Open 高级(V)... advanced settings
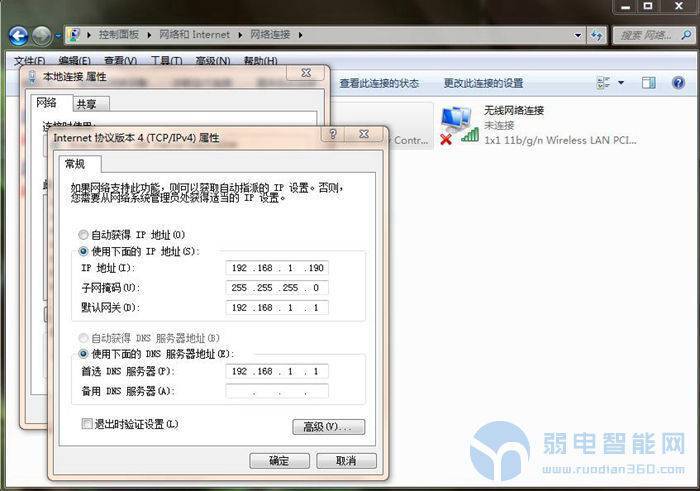The height and width of the screenshot is (491, 700). tap(328, 427)
